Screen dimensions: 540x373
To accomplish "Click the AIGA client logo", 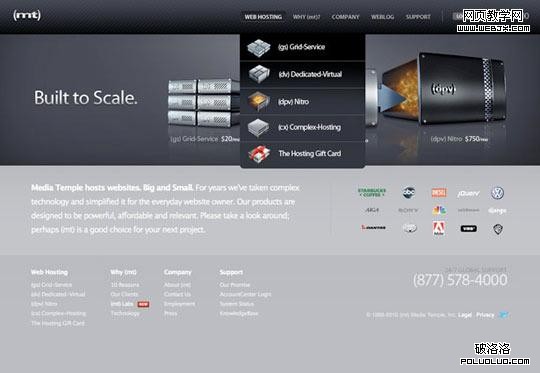I will [x=372, y=210].
